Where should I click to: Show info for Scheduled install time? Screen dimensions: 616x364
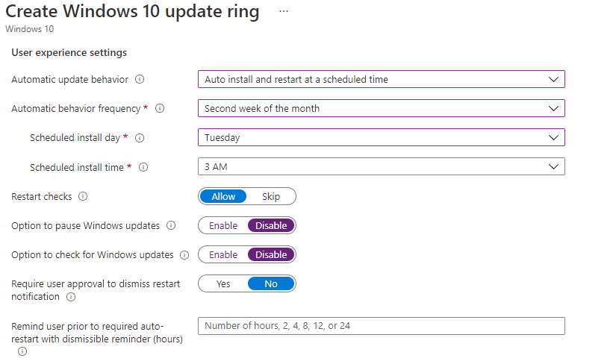click(x=143, y=167)
